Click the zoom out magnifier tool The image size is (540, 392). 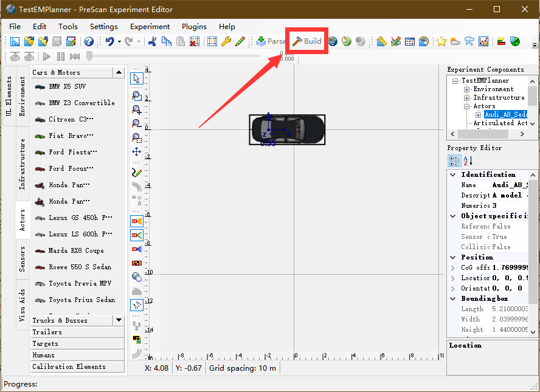tap(137, 123)
